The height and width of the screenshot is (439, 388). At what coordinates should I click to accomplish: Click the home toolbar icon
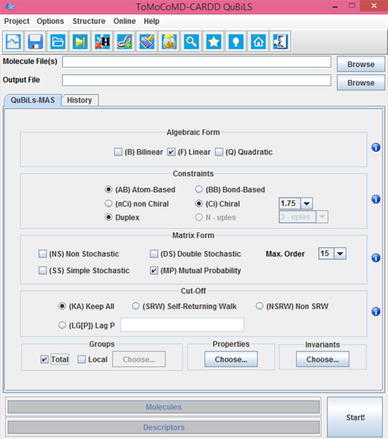(x=258, y=42)
